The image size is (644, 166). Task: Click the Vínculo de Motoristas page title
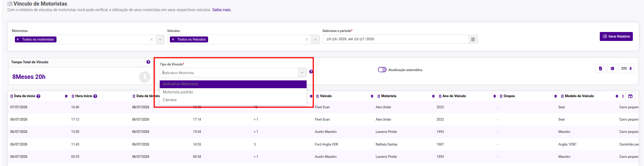click(40, 4)
